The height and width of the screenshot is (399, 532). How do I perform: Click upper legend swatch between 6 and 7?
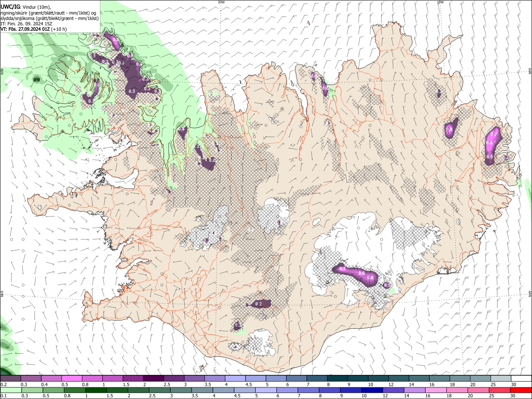click(x=296, y=379)
